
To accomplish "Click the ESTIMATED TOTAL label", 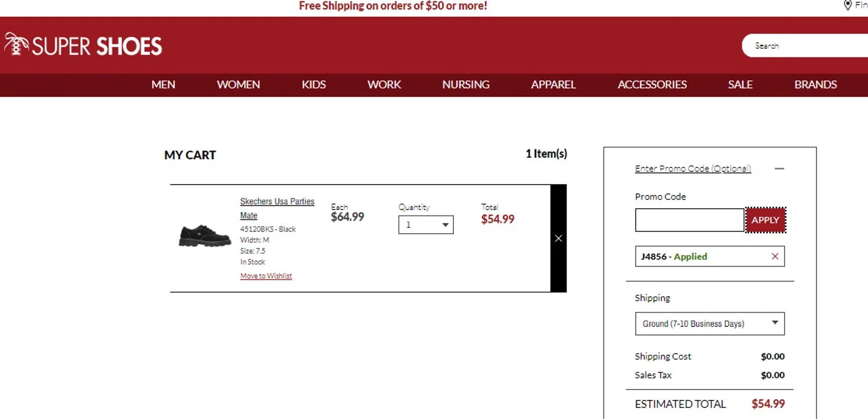I will [680, 404].
